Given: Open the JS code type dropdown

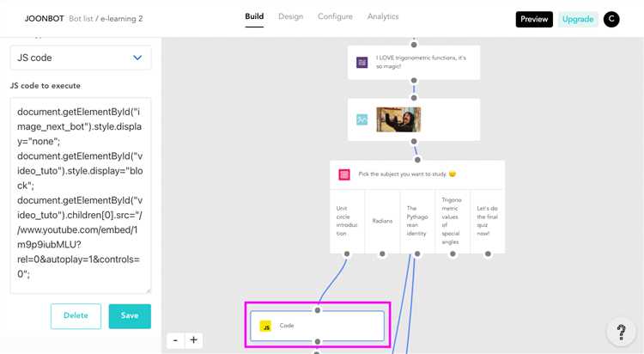Looking at the screenshot, I should [x=81, y=58].
